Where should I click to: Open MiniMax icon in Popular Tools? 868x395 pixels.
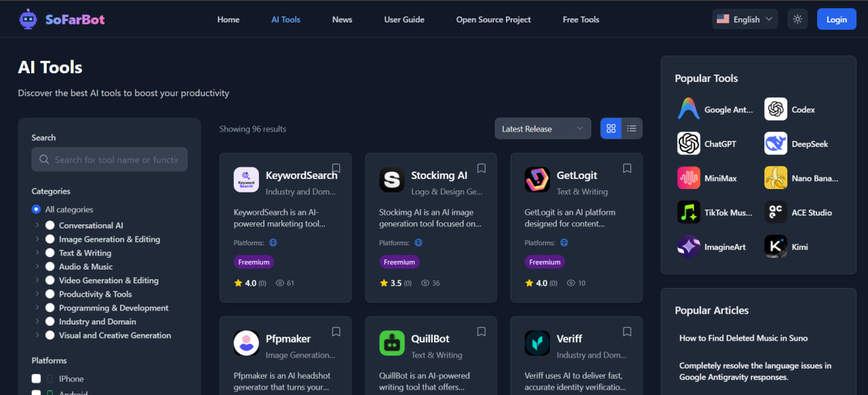[x=688, y=178]
